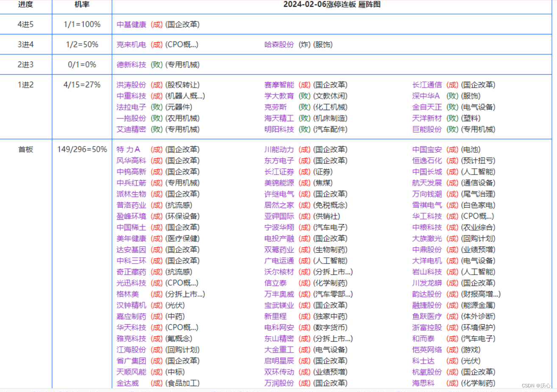Click 光迅科技 stock link
This screenshot has width=557, height=392.
(131, 283)
